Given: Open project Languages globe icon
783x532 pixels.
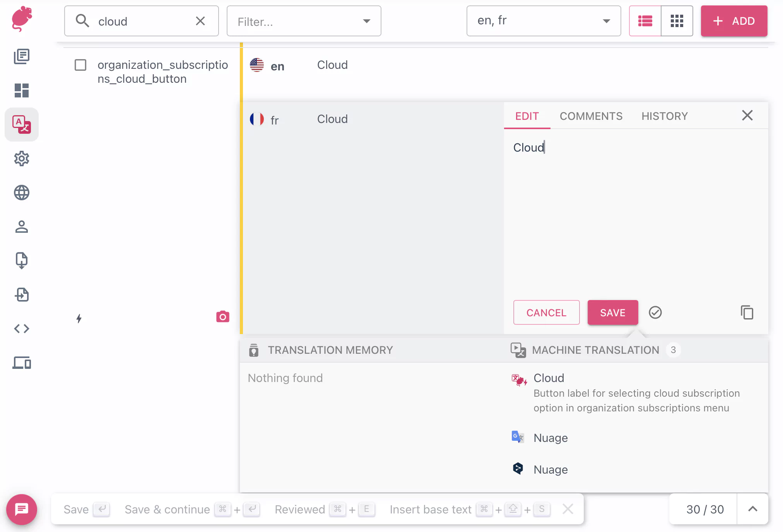Looking at the screenshot, I should pos(22,193).
